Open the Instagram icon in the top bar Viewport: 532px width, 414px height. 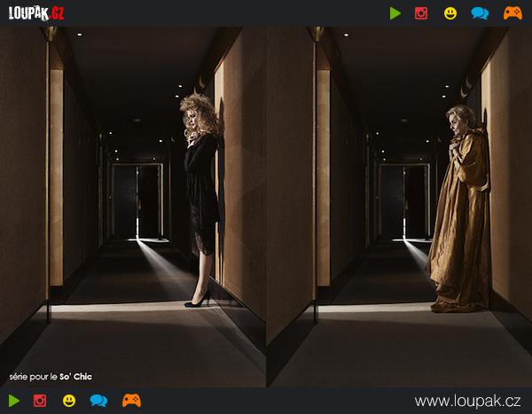421,13
